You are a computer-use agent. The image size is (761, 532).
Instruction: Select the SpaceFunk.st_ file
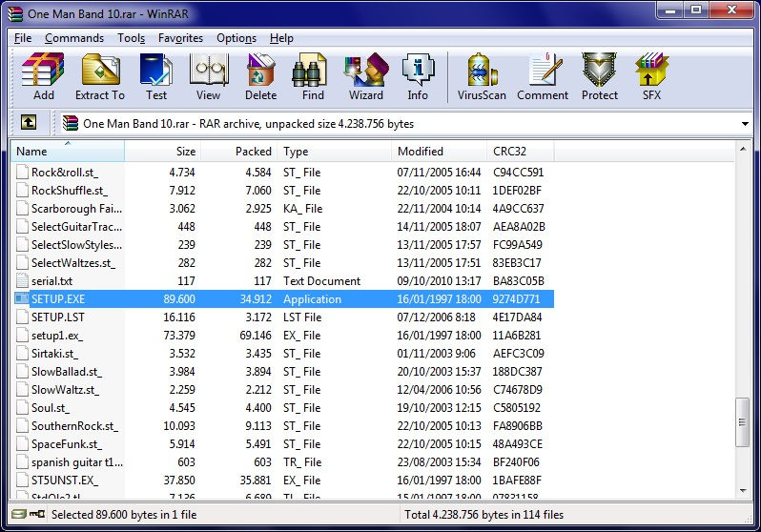(67, 444)
